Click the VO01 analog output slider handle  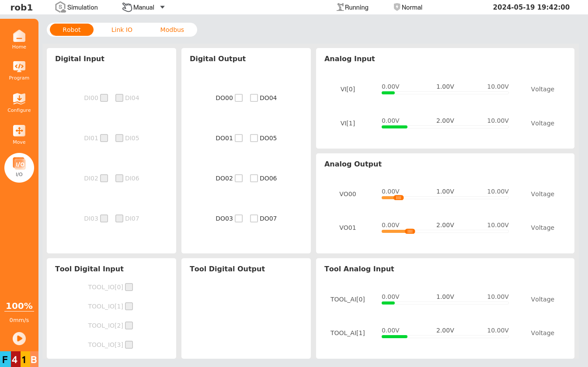410,231
